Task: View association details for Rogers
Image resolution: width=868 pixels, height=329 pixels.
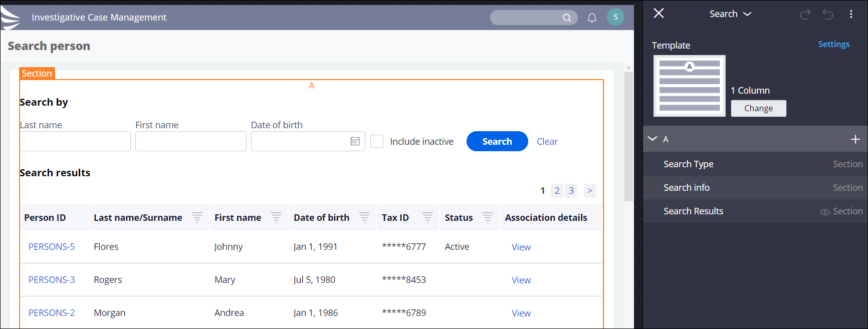Action: (521, 280)
